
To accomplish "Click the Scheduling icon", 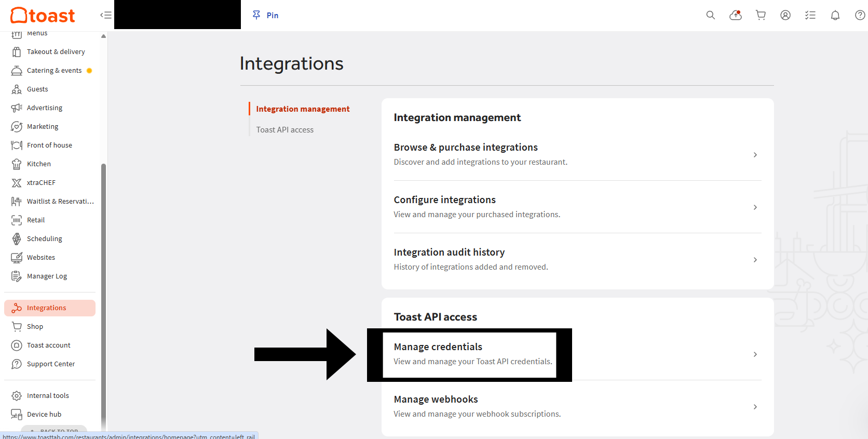I will [17, 239].
